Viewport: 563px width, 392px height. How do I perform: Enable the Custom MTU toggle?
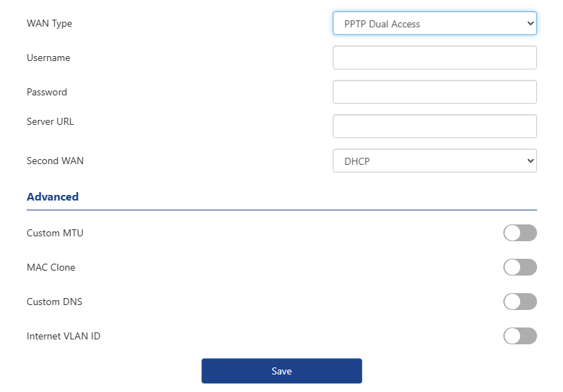[519, 233]
